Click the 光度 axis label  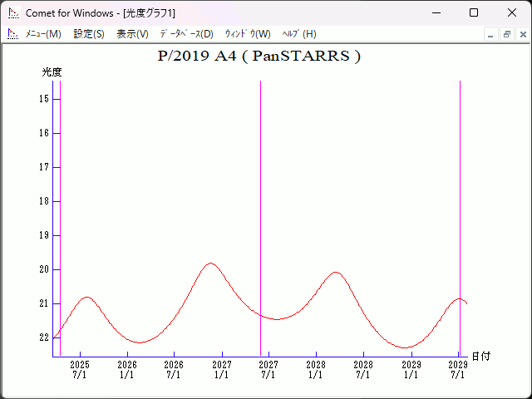tap(52, 72)
